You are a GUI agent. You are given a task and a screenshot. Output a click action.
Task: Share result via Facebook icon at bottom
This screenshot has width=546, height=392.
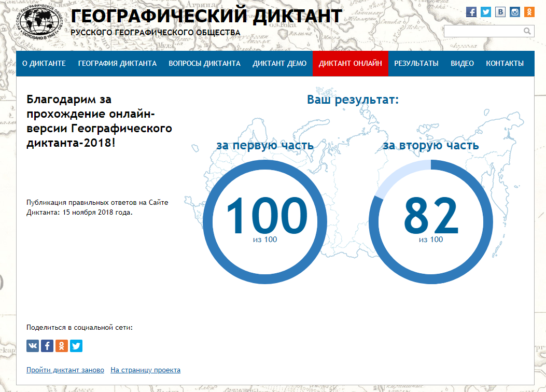47,346
